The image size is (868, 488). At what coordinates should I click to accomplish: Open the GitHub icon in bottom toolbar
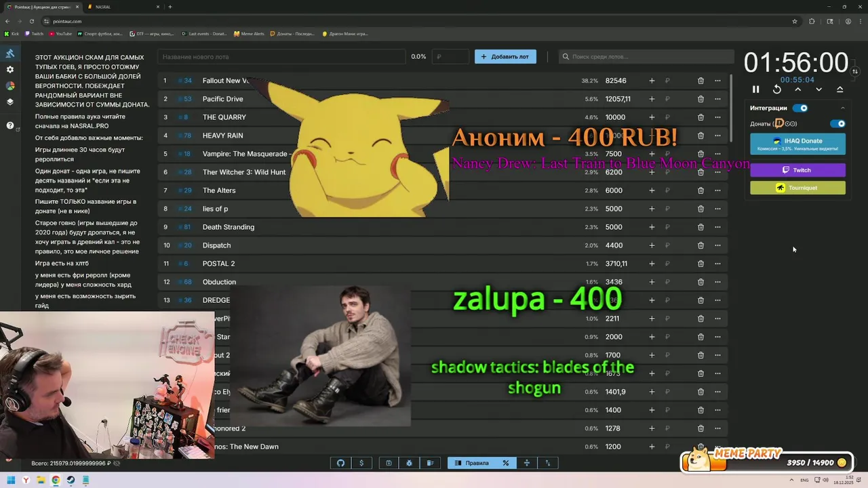pos(341,463)
